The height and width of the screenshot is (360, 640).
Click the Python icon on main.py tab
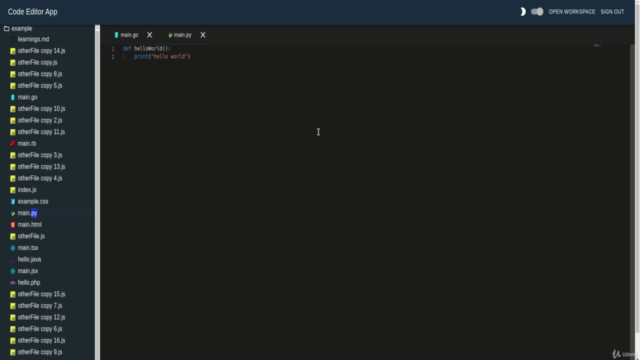coord(170,35)
